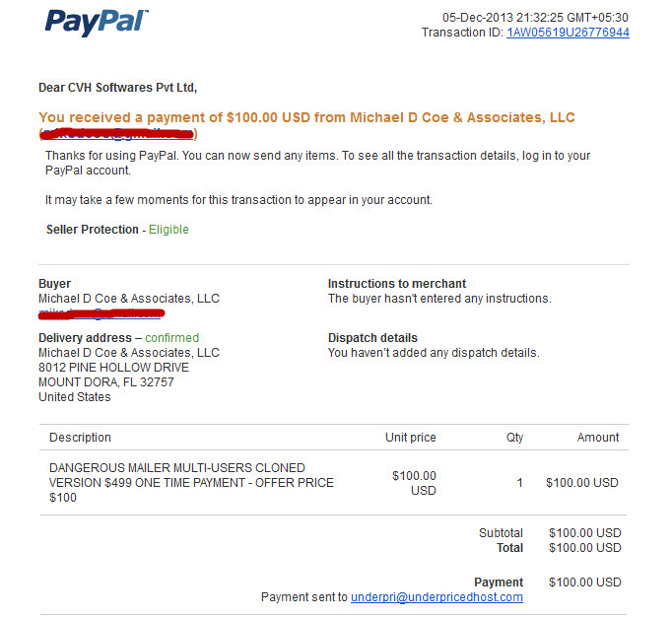Click the address line 8012 PINE HOLLOW DRIVE
The image size is (672, 618).
coord(113,368)
